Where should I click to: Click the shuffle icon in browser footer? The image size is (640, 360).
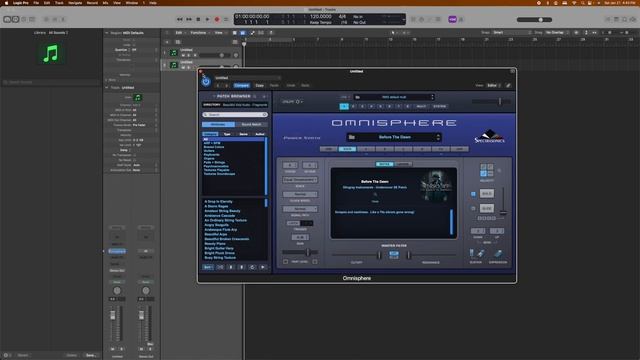coord(220,267)
